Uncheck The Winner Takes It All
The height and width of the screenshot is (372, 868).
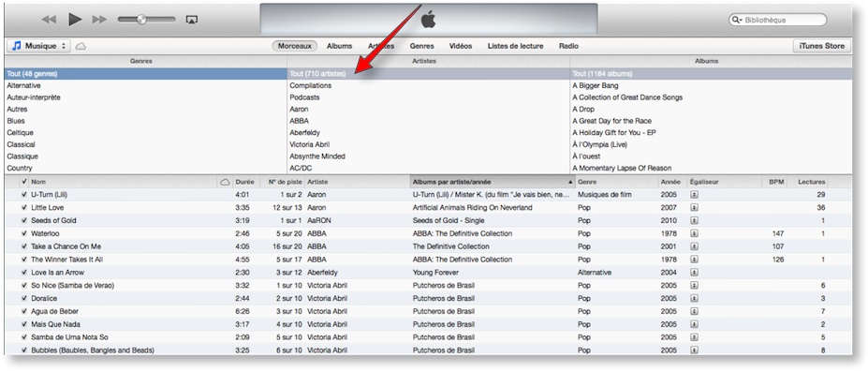(x=23, y=259)
